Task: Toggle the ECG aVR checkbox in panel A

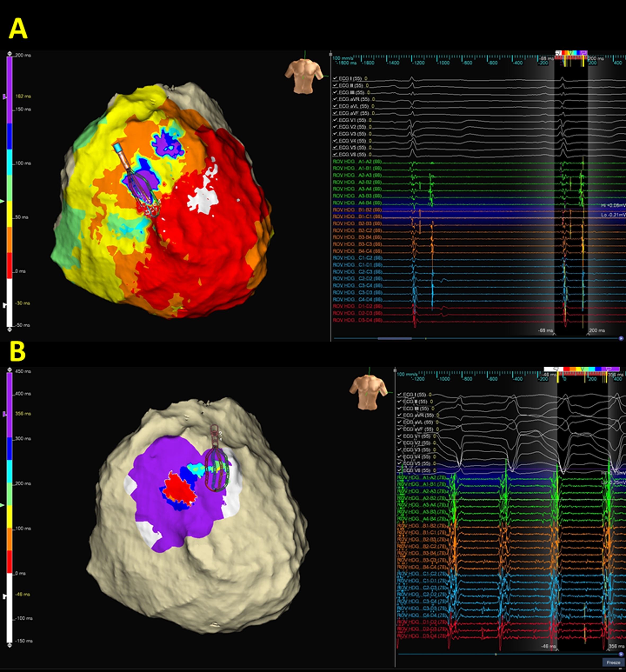Action: 335,99
